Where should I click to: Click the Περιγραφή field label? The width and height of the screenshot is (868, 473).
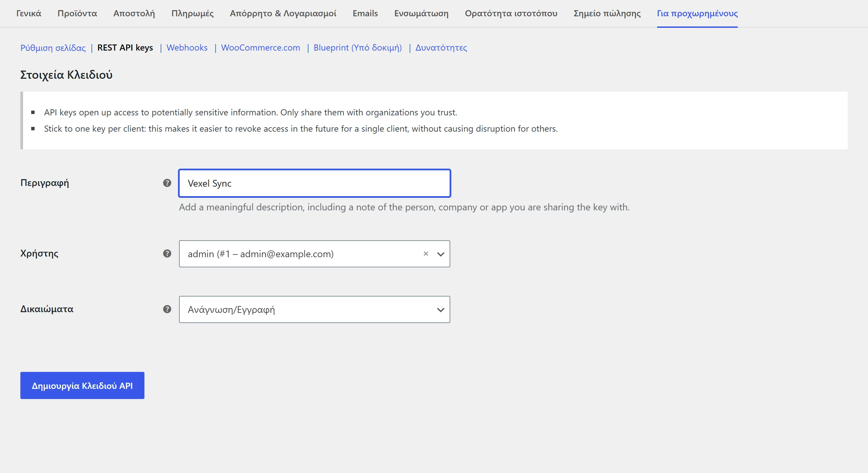(x=45, y=183)
